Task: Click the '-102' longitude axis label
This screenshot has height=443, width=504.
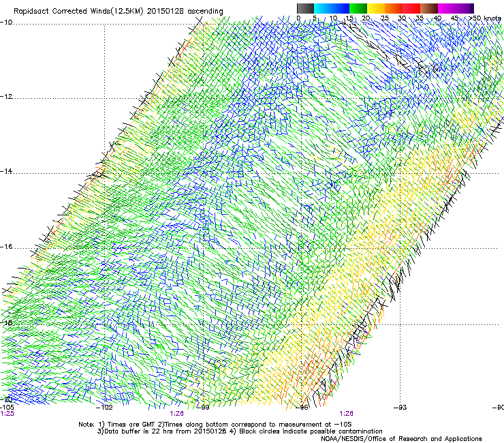Action: 104,408
